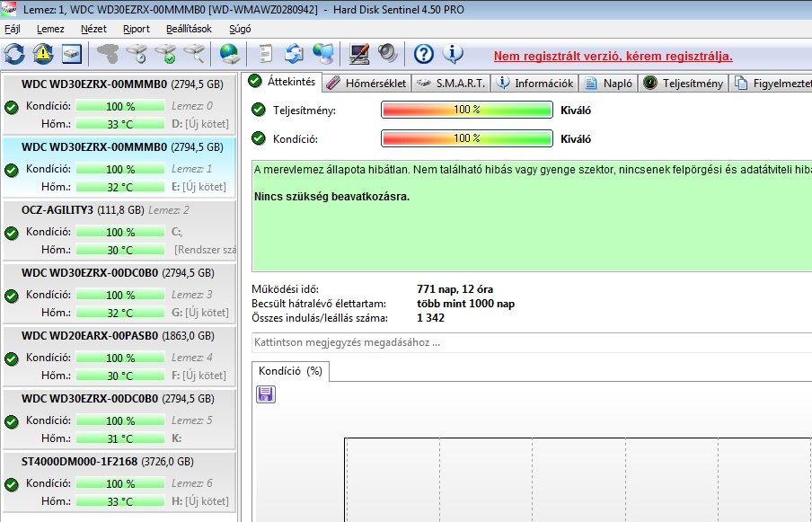
Task: Click the green check icon beside Teljesítmény
Action: [258, 110]
